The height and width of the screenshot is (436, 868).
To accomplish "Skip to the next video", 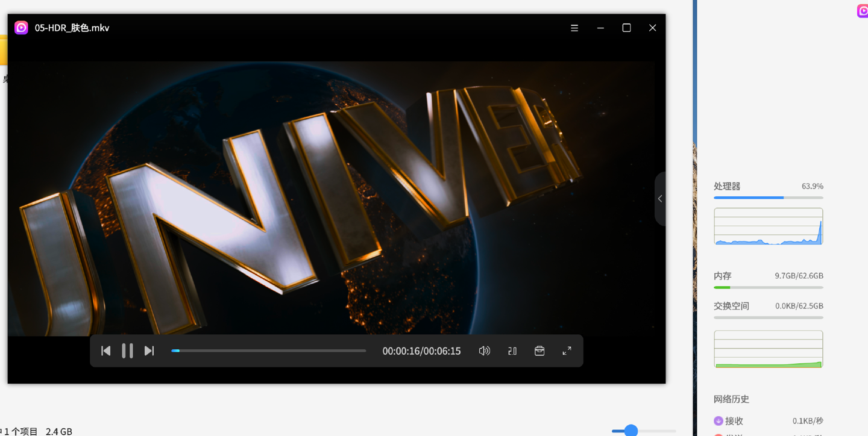I will click(x=149, y=350).
